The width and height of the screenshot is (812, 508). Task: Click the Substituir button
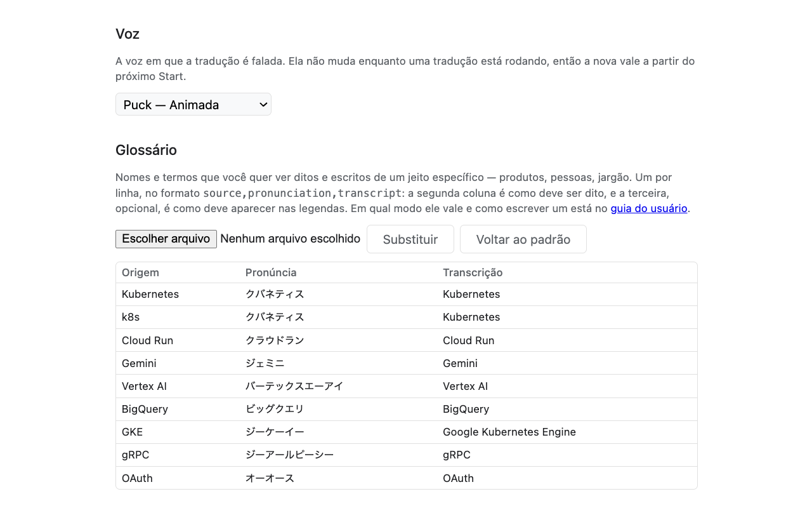(x=410, y=239)
